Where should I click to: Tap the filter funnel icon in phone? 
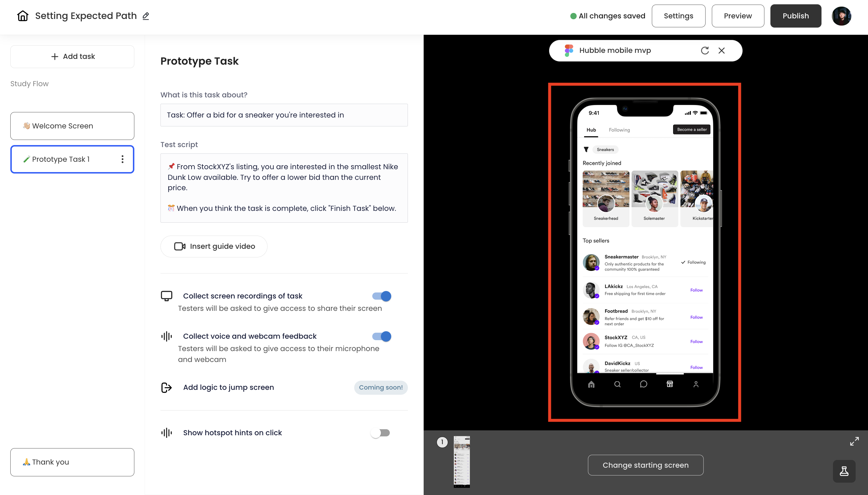[586, 150]
